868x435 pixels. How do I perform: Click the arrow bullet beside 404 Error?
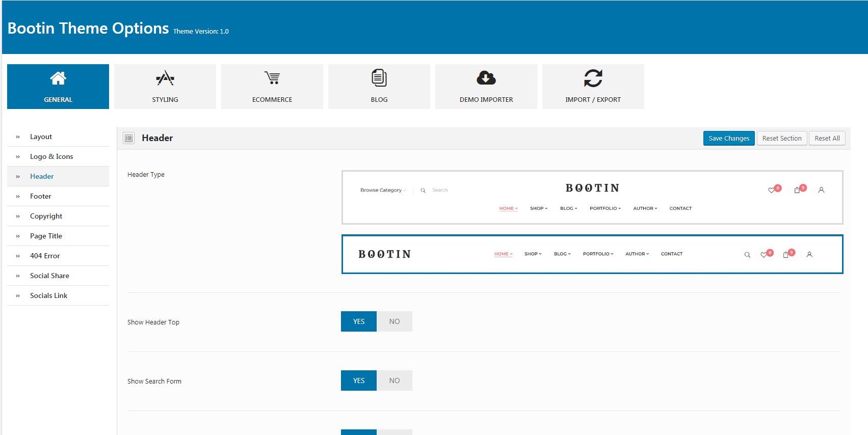[18, 256]
